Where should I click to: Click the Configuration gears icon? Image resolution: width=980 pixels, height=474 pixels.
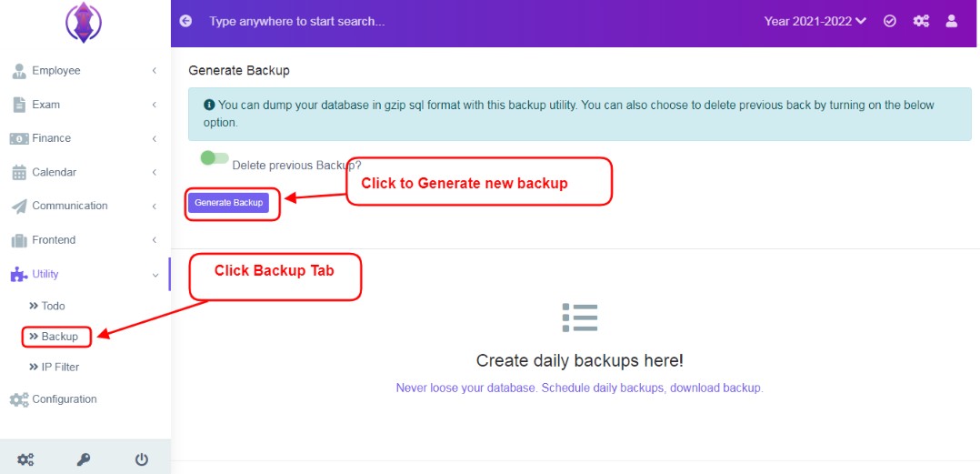click(19, 399)
